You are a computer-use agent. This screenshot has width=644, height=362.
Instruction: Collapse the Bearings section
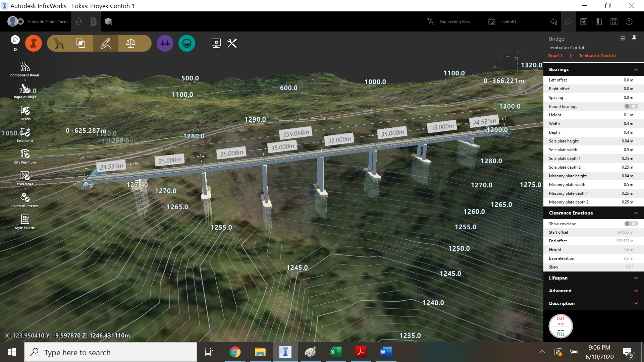636,70
